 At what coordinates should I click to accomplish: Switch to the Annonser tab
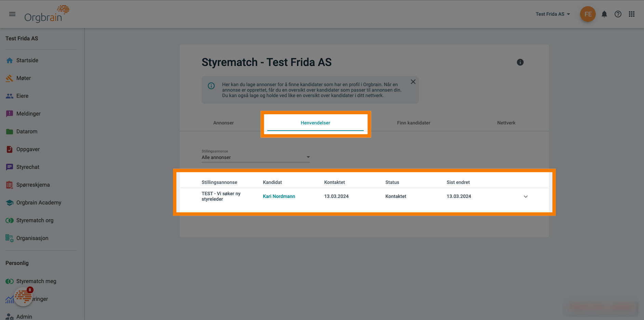click(x=224, y=123)
